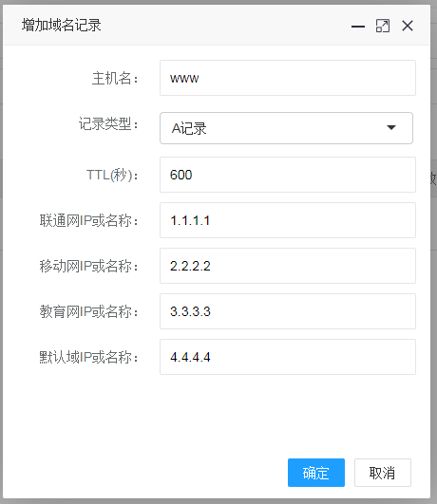Close the 增加域名记录 dialog with X
The height and width of the screenshot is (504, 437).
408,26
